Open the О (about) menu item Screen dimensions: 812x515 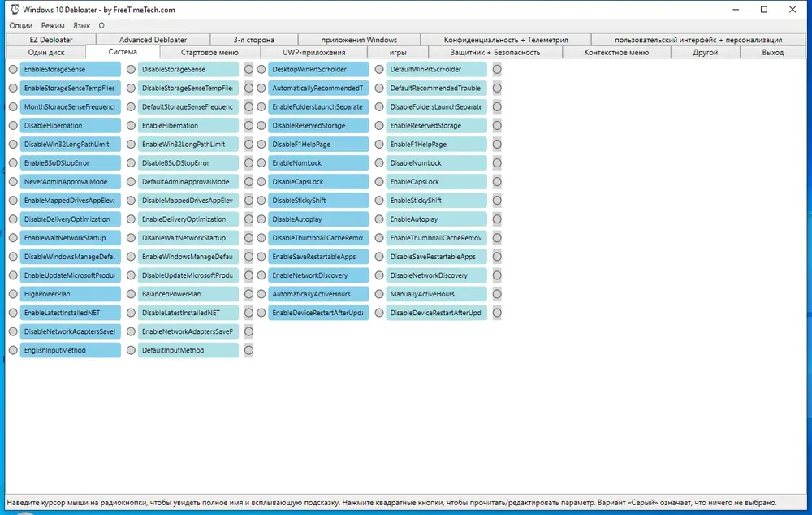tap(101, 25)
